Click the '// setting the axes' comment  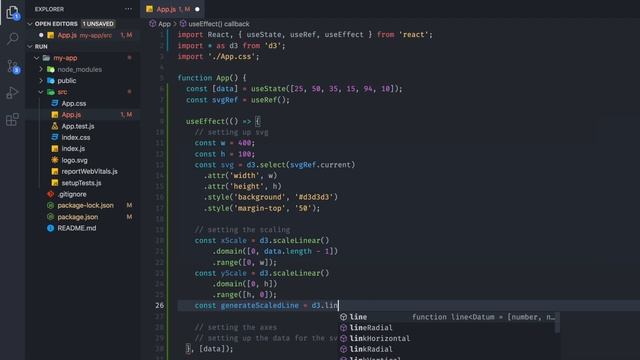(x=236, y=327)
